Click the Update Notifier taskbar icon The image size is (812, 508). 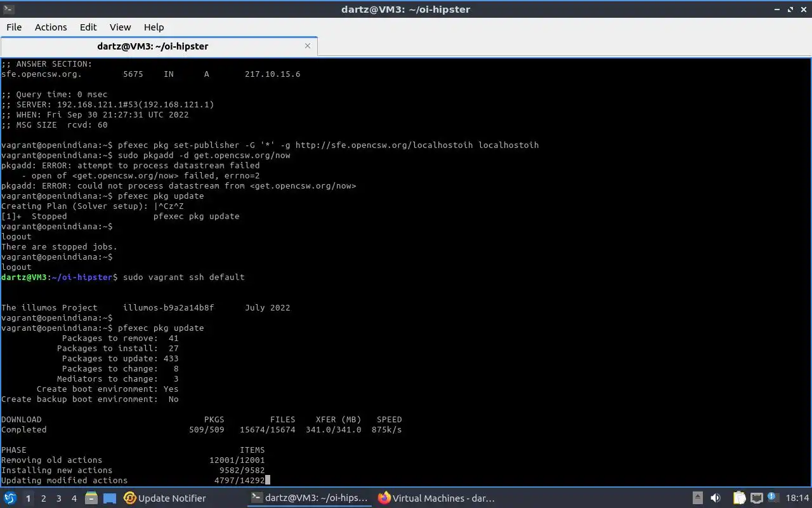click(130, 498)
